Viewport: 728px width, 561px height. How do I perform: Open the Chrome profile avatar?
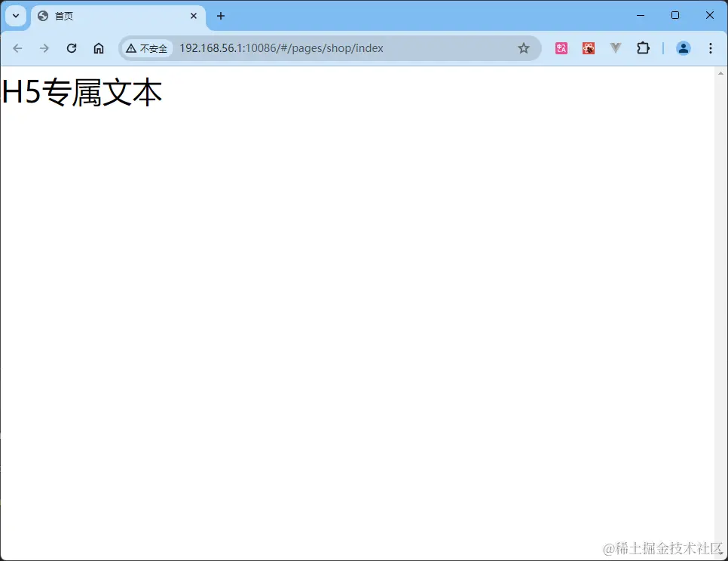point(683,48)
